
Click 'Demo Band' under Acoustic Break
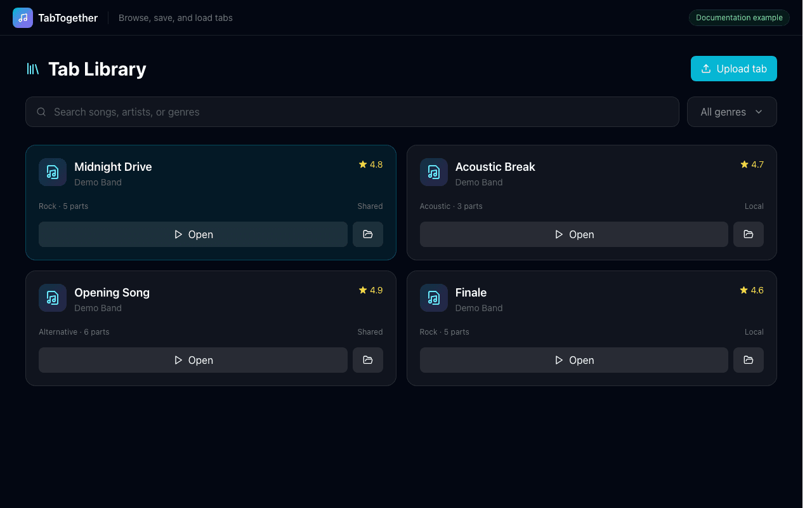tap(479, 182)
